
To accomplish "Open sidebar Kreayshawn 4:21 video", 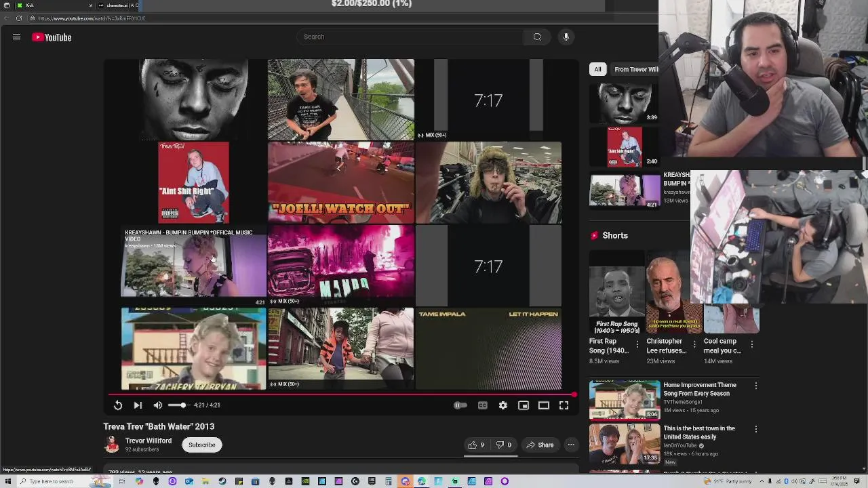I will (x=625, y=190).
